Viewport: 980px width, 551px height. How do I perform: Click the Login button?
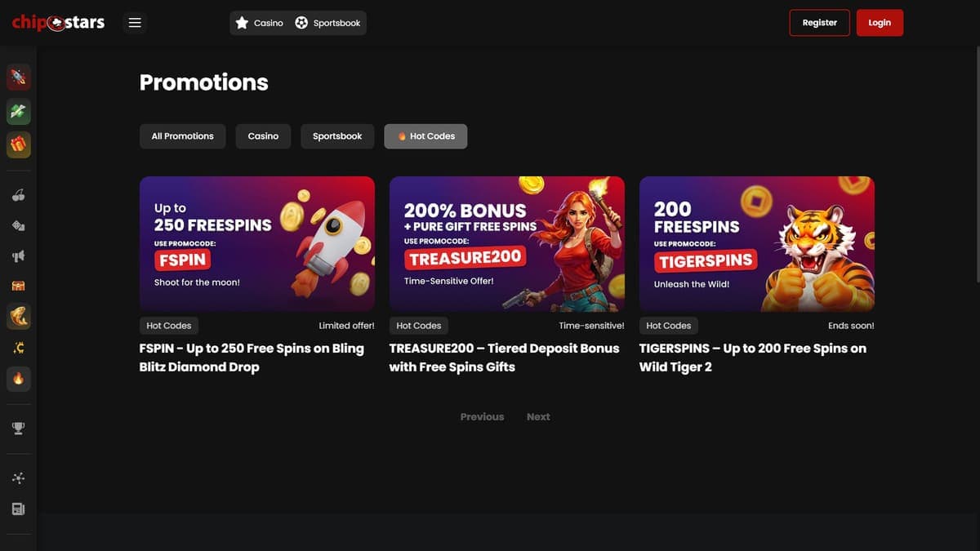click(880, 23)
